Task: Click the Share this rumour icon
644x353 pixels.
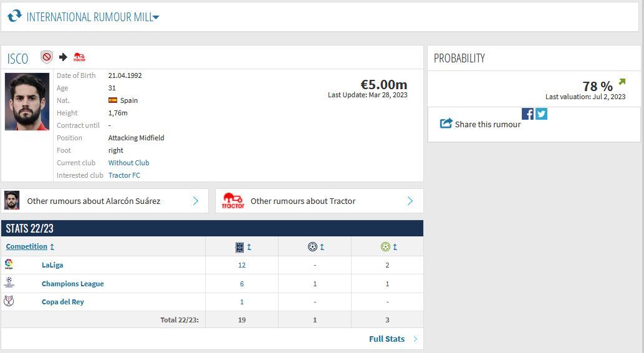Action: pyautogui.click(x=446, y=123)
